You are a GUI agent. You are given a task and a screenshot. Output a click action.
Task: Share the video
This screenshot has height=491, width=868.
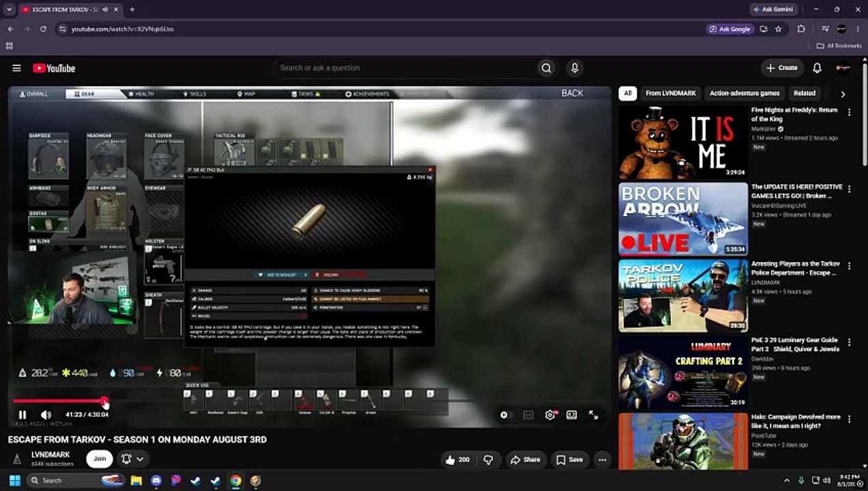[x=525, y=460]
